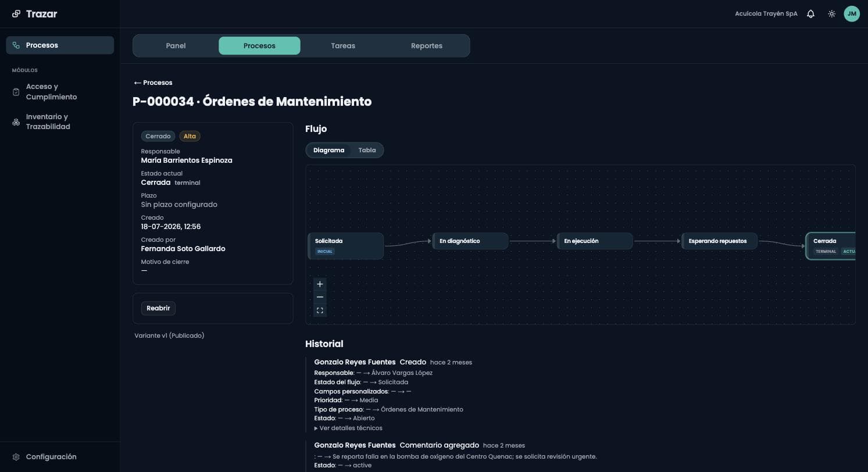Open Procesos in the sidebar

(x=60, y=45)
